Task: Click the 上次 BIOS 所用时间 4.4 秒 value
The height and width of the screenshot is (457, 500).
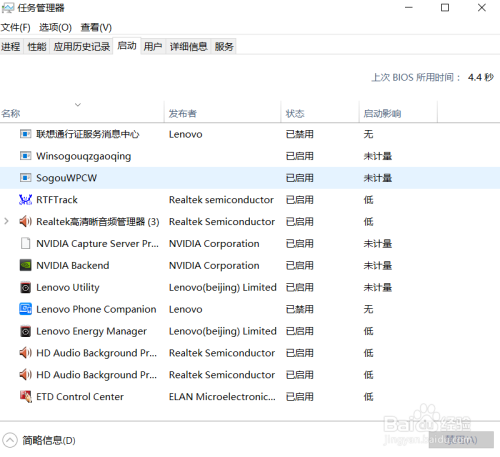Action: coord(481,77)
